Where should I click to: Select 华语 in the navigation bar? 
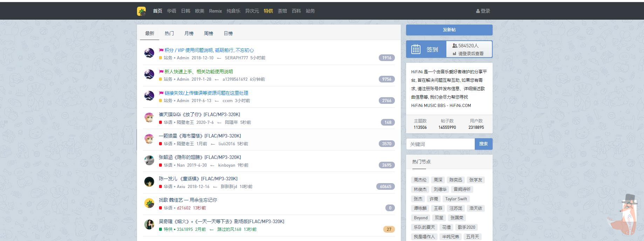[171, 11]
